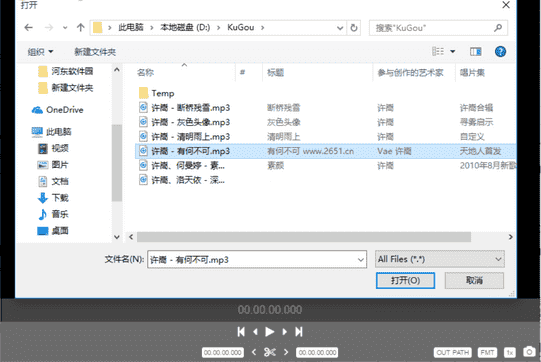Click 新建文件夹 toolbar button

95,52
